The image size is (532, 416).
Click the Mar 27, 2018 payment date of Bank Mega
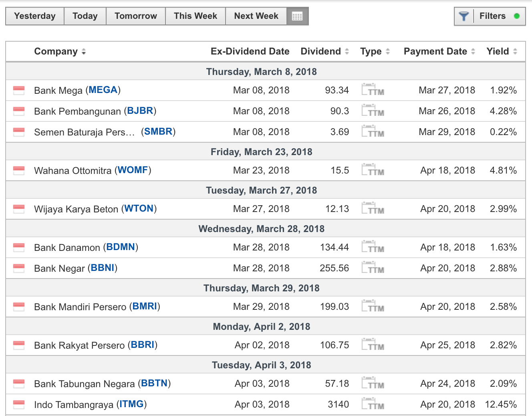(447, 90)
